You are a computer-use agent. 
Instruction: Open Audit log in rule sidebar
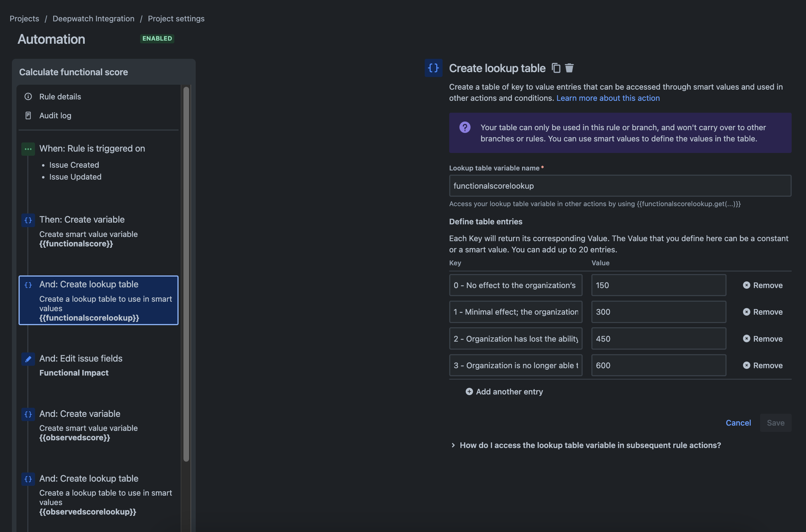click(55, 115)
